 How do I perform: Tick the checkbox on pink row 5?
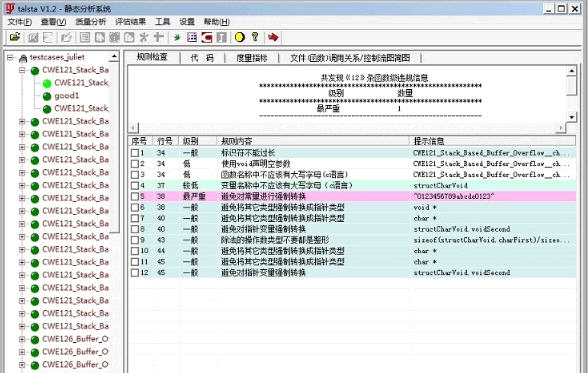coord(135,196)
